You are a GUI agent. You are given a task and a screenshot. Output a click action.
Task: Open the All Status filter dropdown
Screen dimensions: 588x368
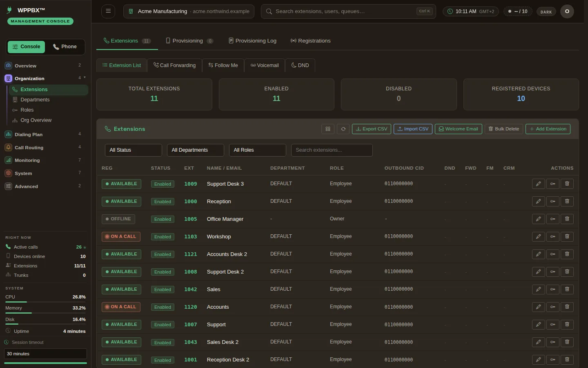[x=134, y=150]
